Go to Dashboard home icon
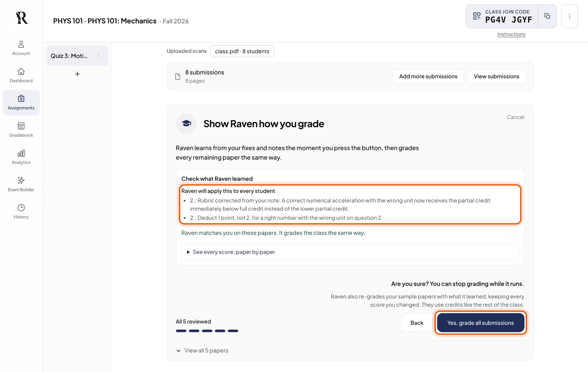The image size is (588, 372). coord(21,71)
